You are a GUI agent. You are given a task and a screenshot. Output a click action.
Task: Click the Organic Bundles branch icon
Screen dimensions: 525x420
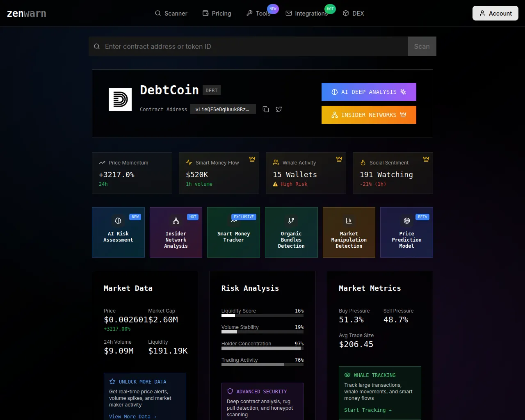291,221
